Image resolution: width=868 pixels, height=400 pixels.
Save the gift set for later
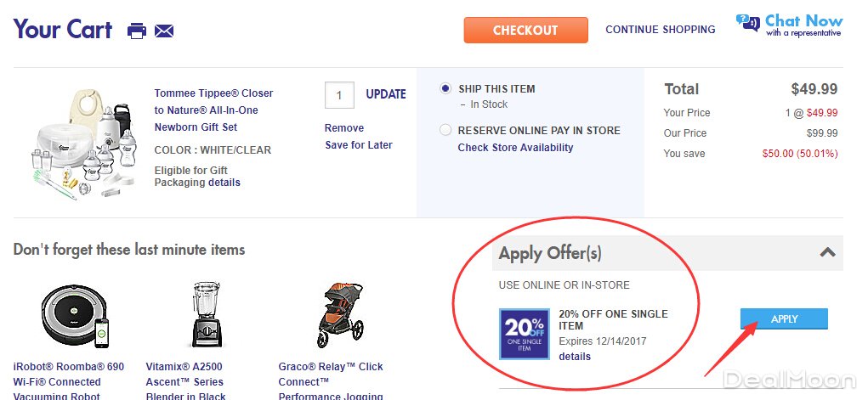359,145
